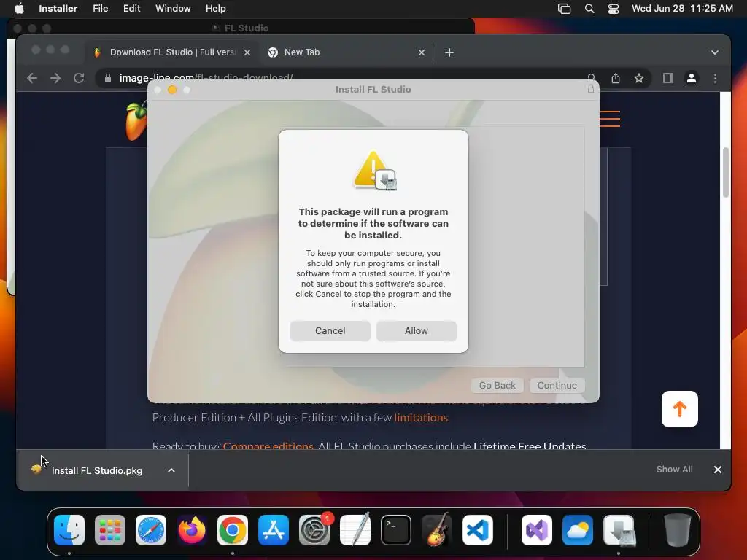Screen dimensions: 747x560
Task: Open the Installer app menu
Action: (x=58, y=8)
